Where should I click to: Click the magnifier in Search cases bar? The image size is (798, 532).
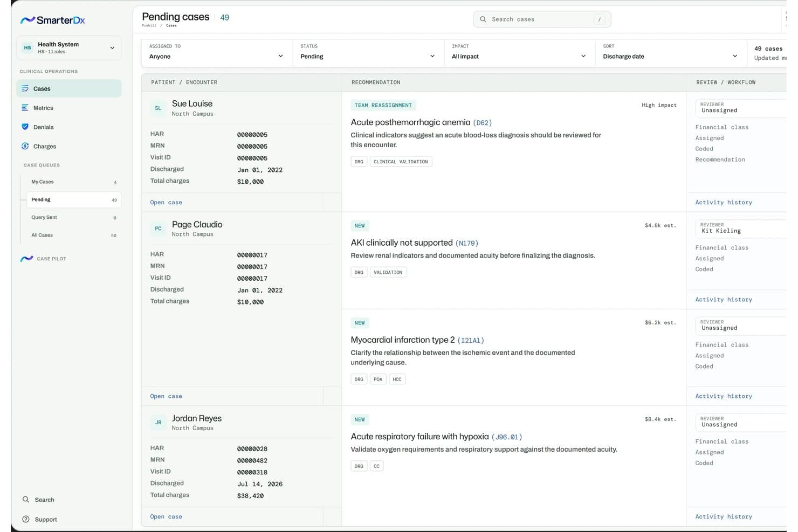tap(483, 19)
